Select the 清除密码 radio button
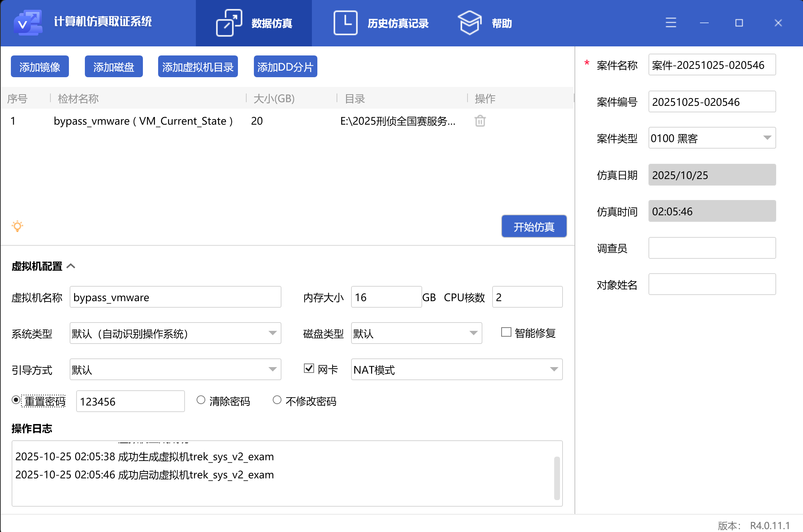The image size is (803, 532). coord(201,400)
